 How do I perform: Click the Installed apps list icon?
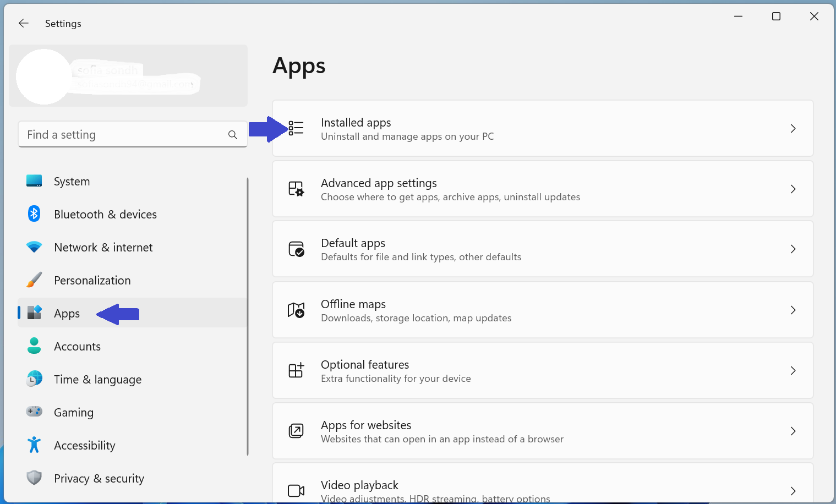pyautogui.click(x=296, y=128)
